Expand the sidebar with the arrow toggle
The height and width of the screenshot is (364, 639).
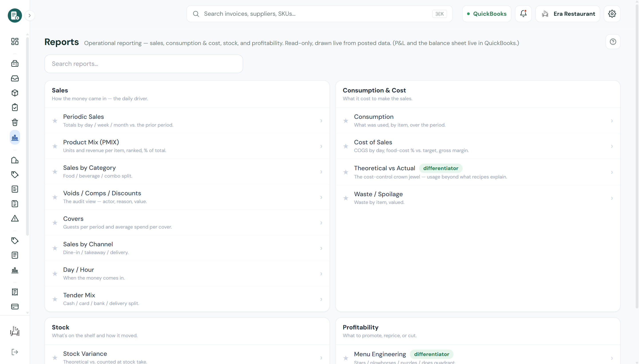30,16
